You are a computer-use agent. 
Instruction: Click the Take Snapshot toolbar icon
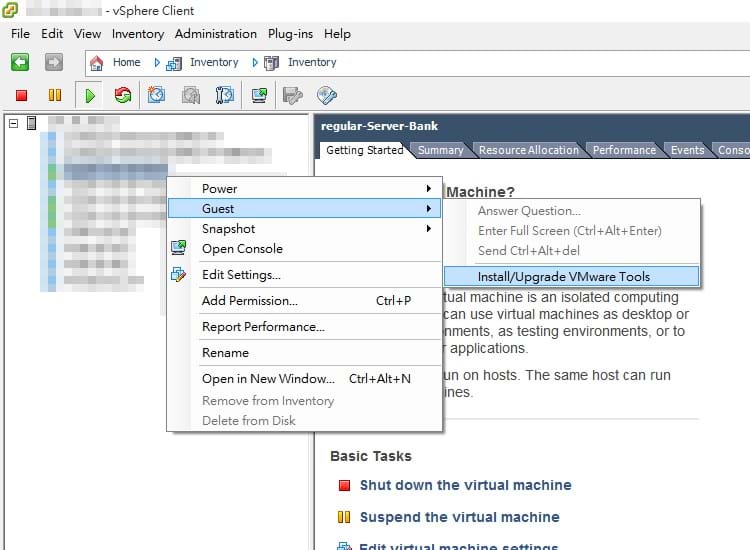click(156, 95)
